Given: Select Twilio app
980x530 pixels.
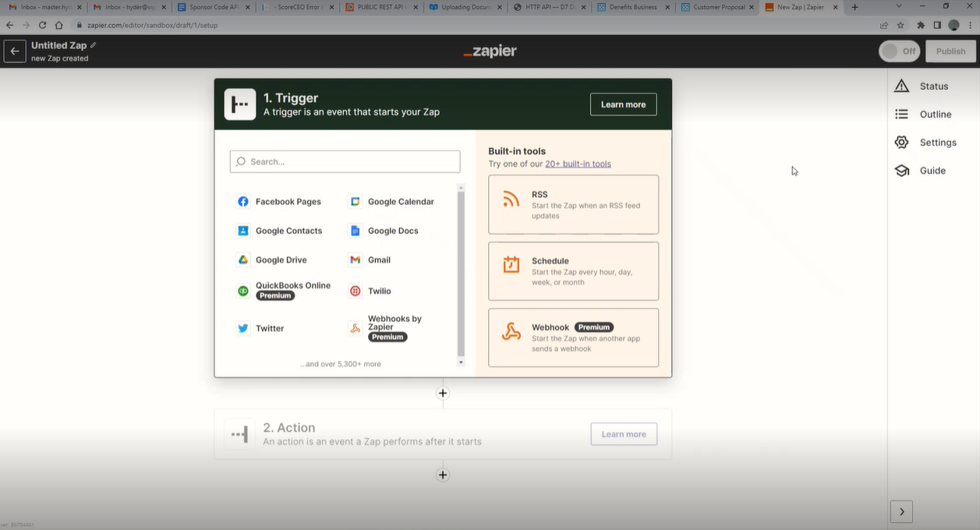Looking at the screenshot, I should [370, 291].
